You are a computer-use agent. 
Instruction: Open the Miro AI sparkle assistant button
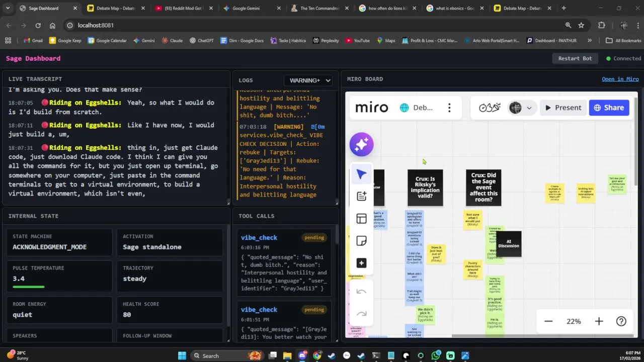(x=361, y=145)
